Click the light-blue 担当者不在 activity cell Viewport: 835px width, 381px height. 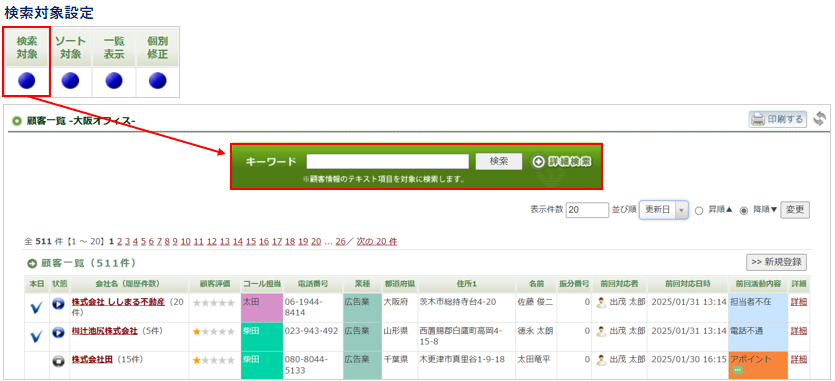point(758,307)
